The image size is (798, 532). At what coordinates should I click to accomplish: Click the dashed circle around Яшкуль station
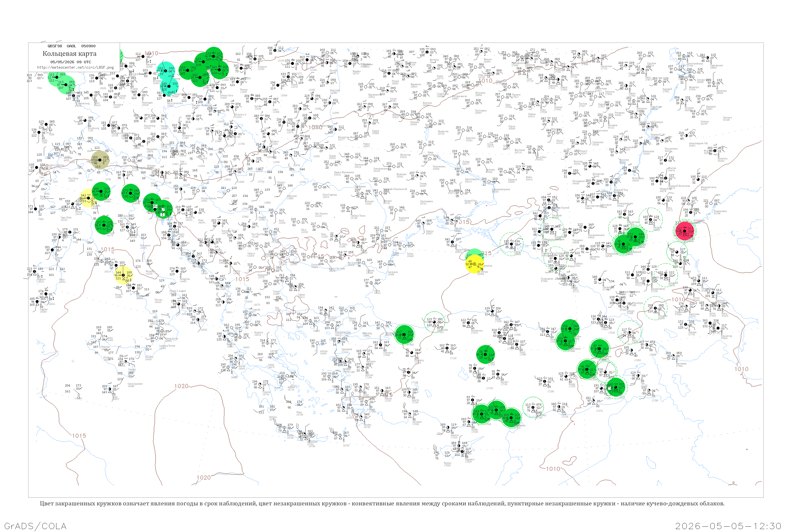point(651,219)
